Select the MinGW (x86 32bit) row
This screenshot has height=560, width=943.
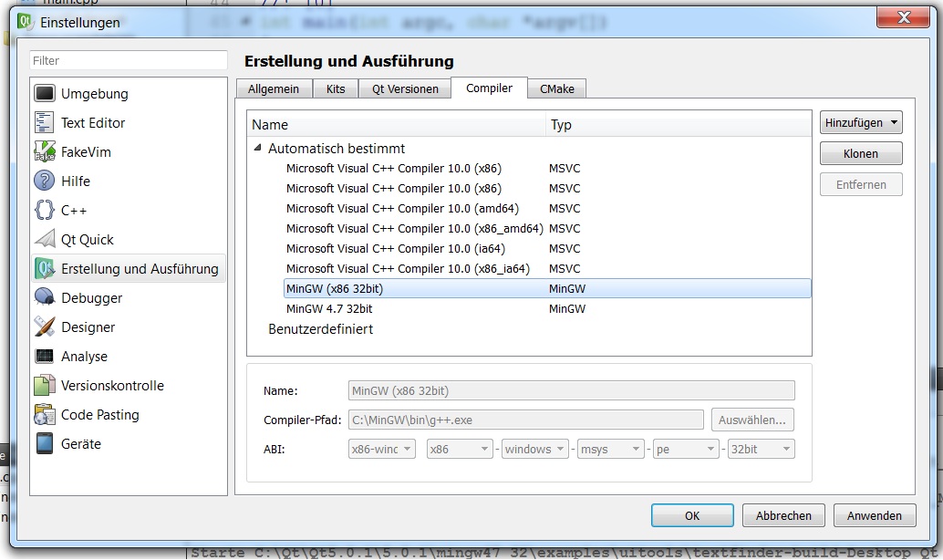(x=547, y=289)
